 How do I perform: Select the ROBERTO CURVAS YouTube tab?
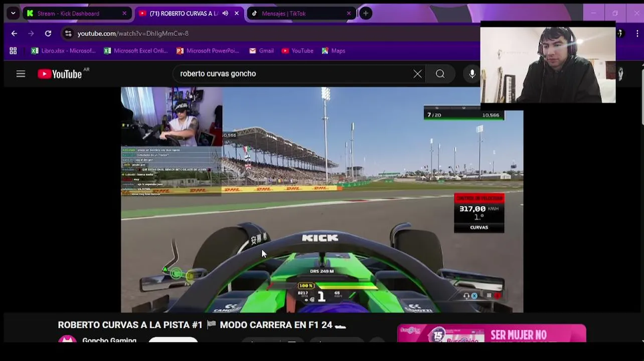click(x=189, y=14)
